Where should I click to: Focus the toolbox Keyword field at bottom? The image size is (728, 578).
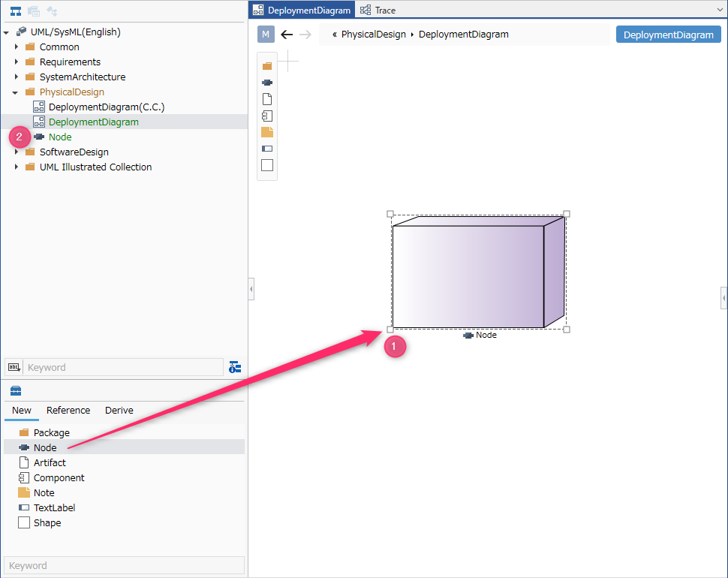[124, 565]
